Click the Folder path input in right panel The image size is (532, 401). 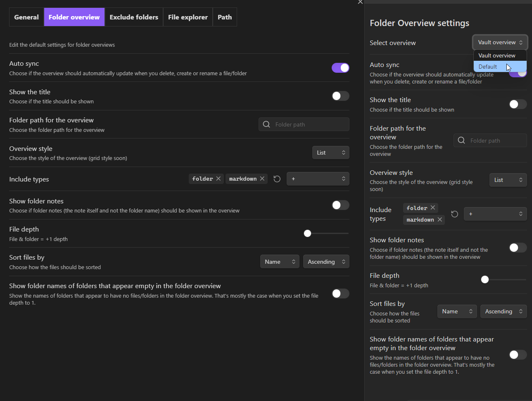(490, 141)
